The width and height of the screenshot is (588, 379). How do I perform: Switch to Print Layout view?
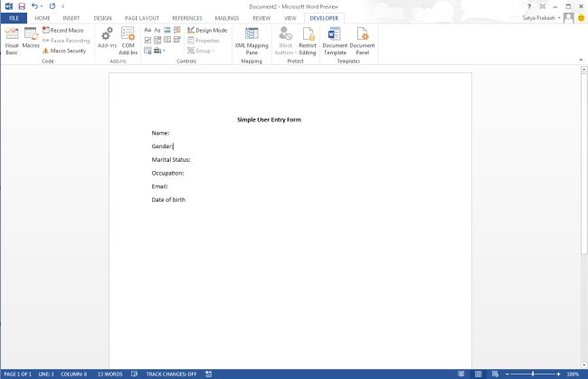click(x=479, y=374)
